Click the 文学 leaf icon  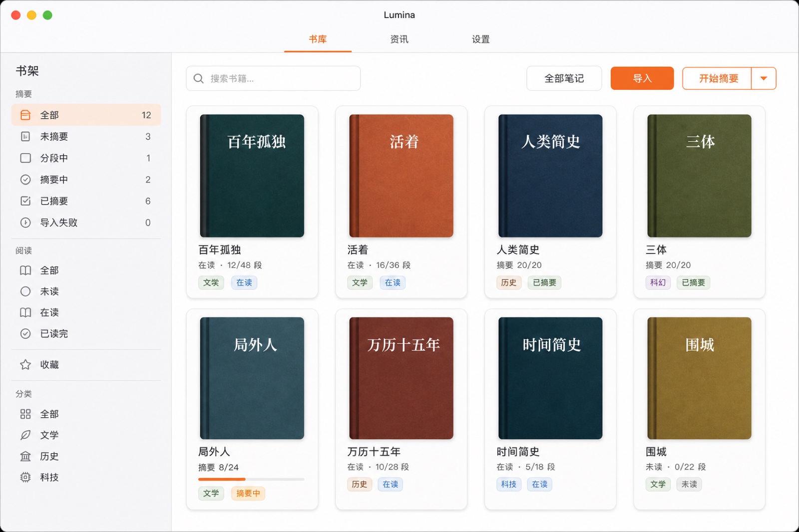pos(25,435)
